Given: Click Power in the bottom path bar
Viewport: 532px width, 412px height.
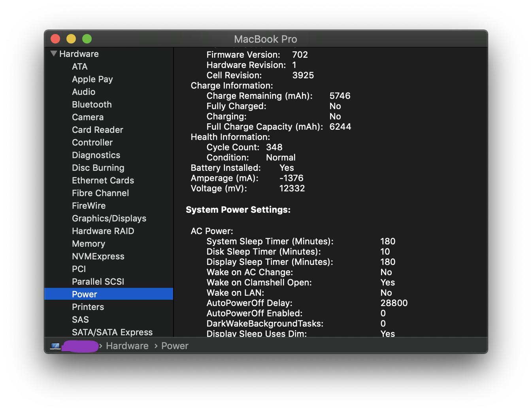Looking at the screenshot, I should tap(175, 346).
